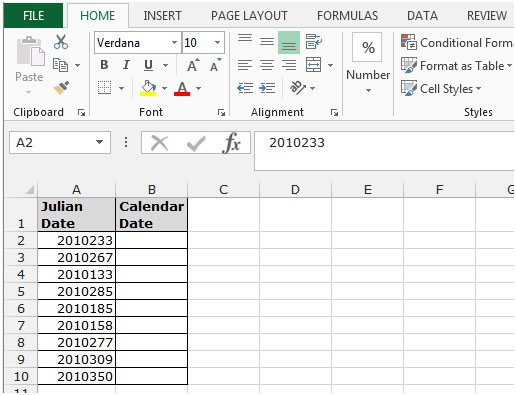Decrease indent
The height and width of the screenshot is (395, 516).
(x=245, y=88)
